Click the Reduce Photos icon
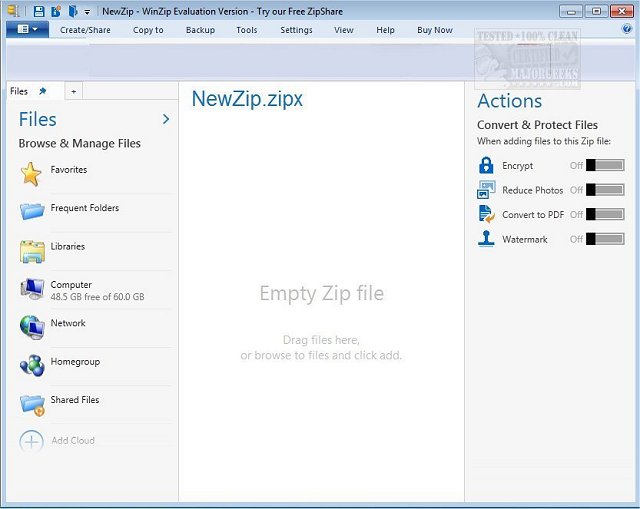The image size is (640, 509). click(486, 190)
